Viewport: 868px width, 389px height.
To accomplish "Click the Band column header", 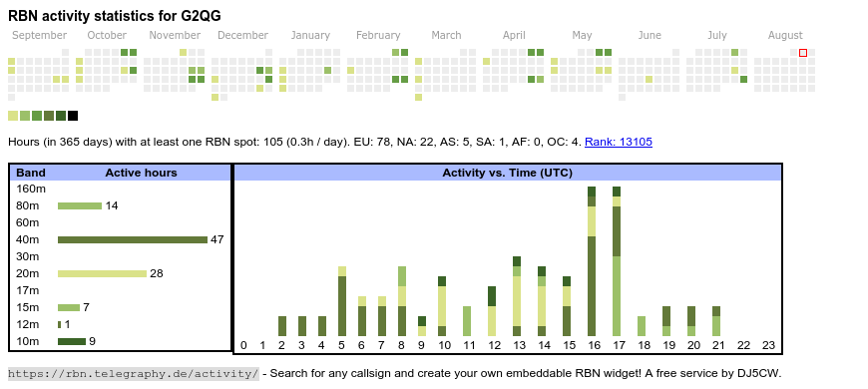I will (x=31, y=173).
